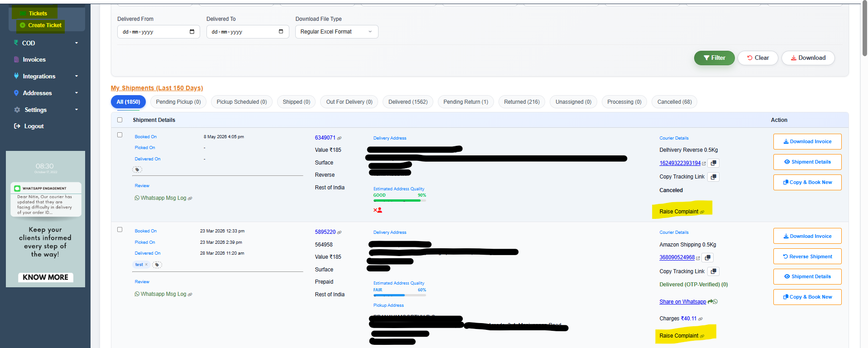Click the plug icon beside Integrations
This screenshot has width=868, height=348.
click(17, 76)
